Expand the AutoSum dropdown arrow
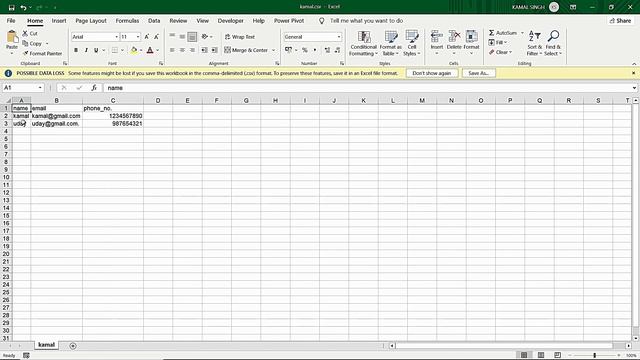 522,33
